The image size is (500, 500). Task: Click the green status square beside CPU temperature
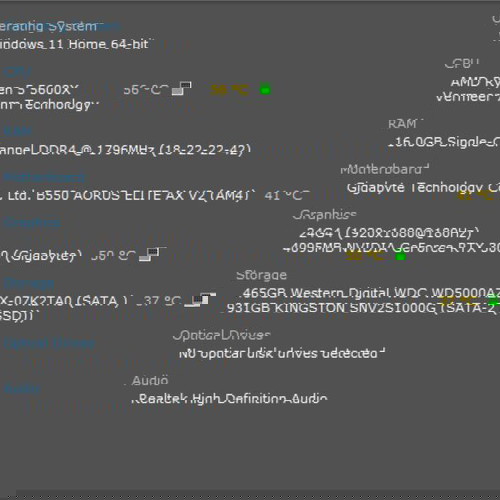click(265, 90)
